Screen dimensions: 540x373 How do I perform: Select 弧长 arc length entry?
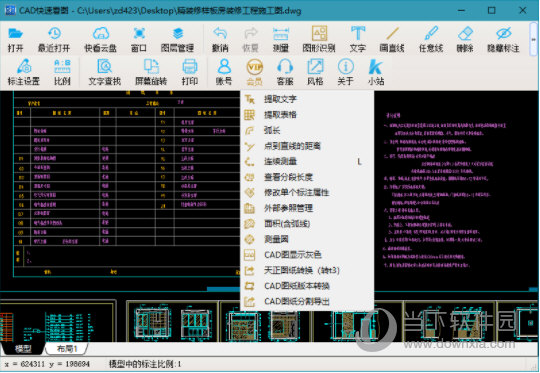coord(307,130)
